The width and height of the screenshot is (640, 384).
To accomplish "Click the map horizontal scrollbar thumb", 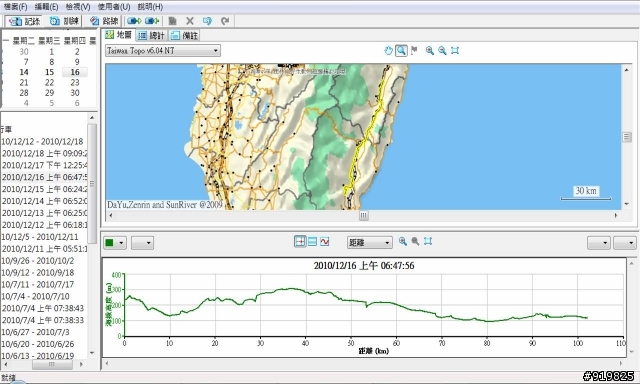I will click(364, 215).
